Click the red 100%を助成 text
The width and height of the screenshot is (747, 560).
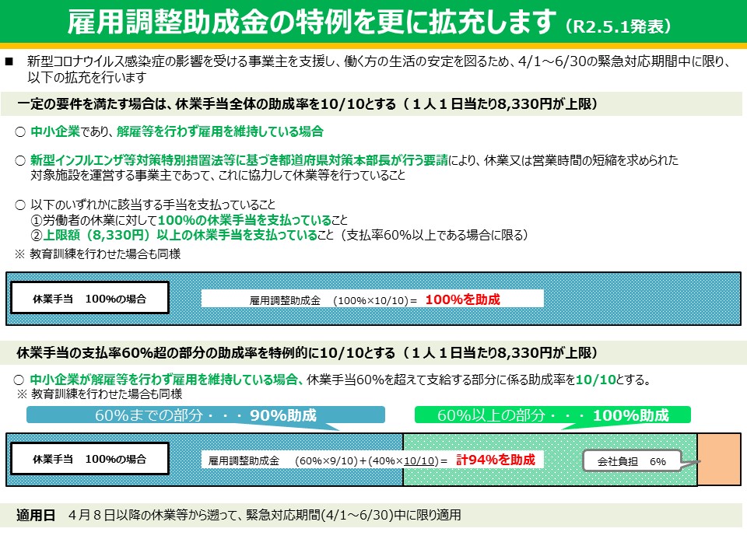coord(462,299)
